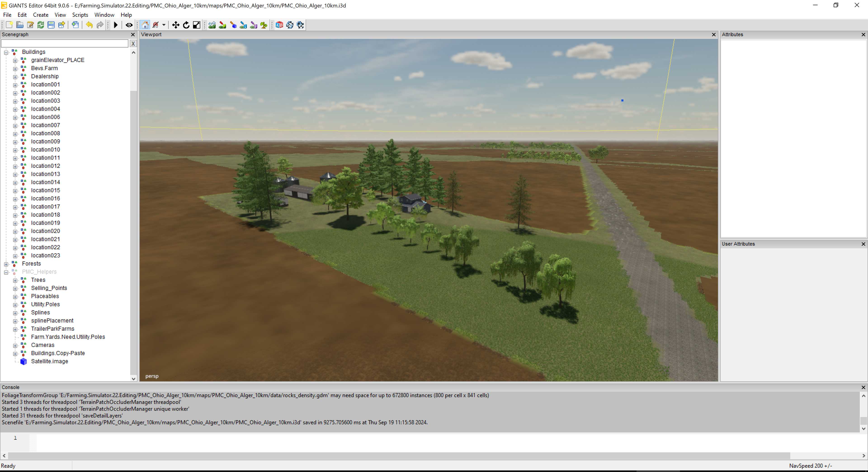The width and height of the screenshot is (868, 472).
Task: Open the Help menu
Action: click(126, 15)
